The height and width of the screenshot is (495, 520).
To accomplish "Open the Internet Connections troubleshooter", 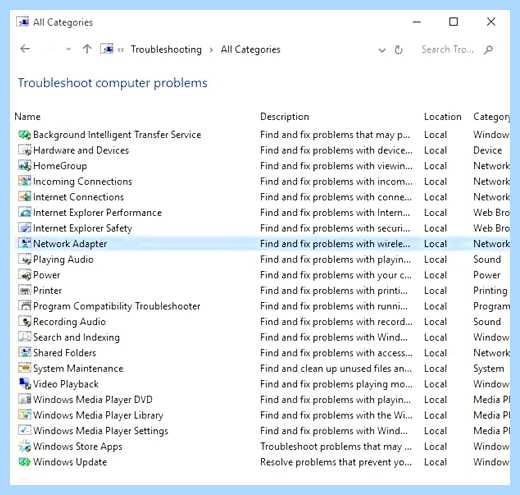I will click(78, 197).
